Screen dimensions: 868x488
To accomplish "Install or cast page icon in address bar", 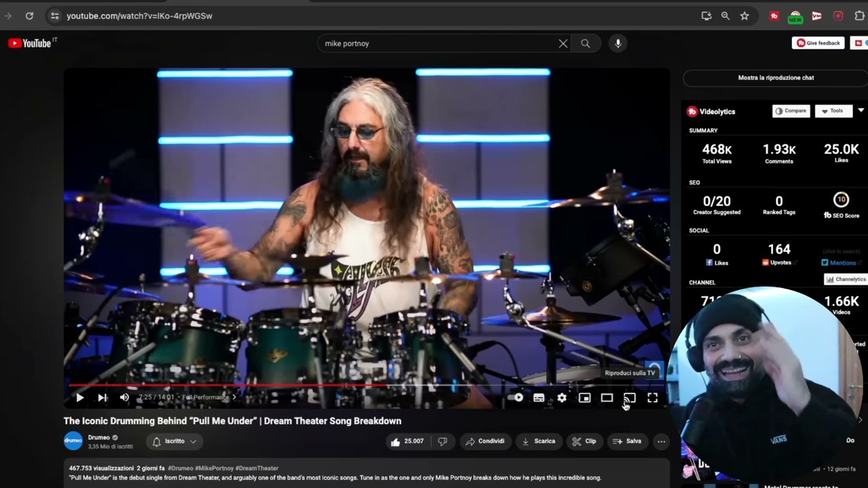I will point(707,16).
